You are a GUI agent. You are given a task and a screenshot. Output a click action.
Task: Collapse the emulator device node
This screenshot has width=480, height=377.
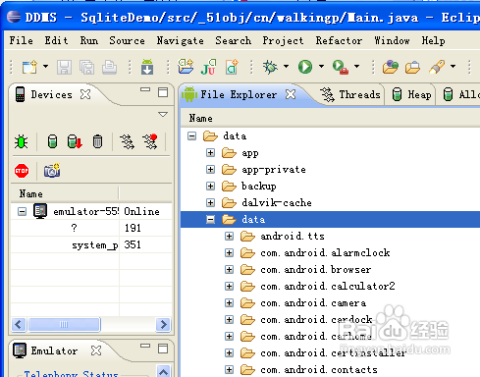(22, 212)
